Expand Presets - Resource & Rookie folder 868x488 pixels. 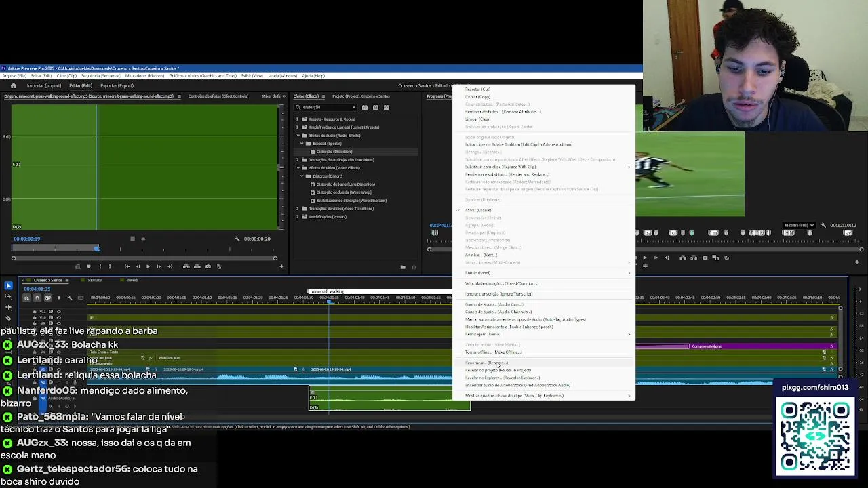[x=297, y=119]
